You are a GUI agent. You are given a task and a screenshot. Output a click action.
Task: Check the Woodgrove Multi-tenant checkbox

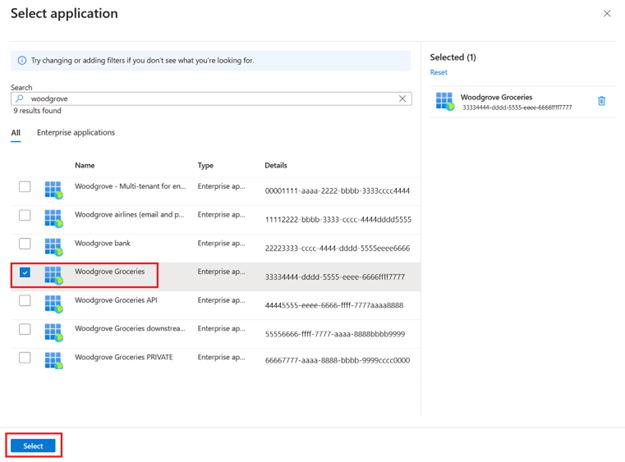[x=25, y=187]
